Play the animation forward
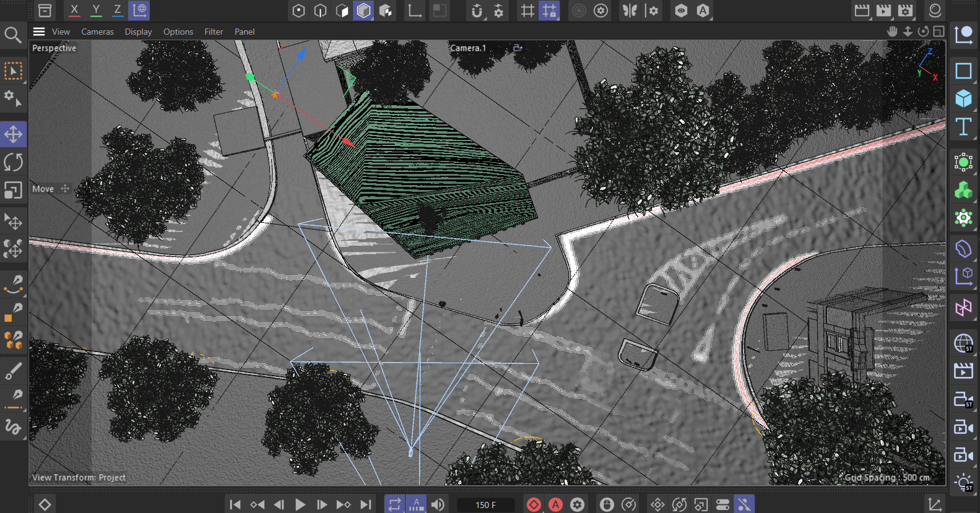 click(300, 504)
